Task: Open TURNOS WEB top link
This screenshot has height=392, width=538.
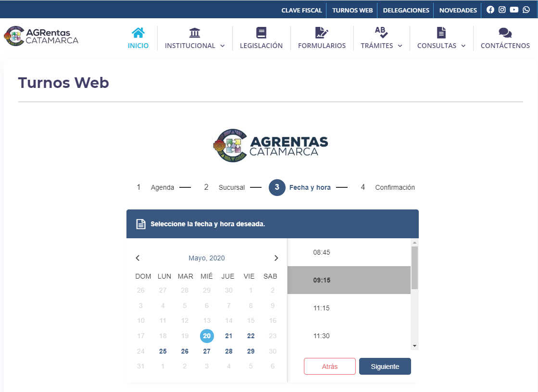Action: [352, 10]
